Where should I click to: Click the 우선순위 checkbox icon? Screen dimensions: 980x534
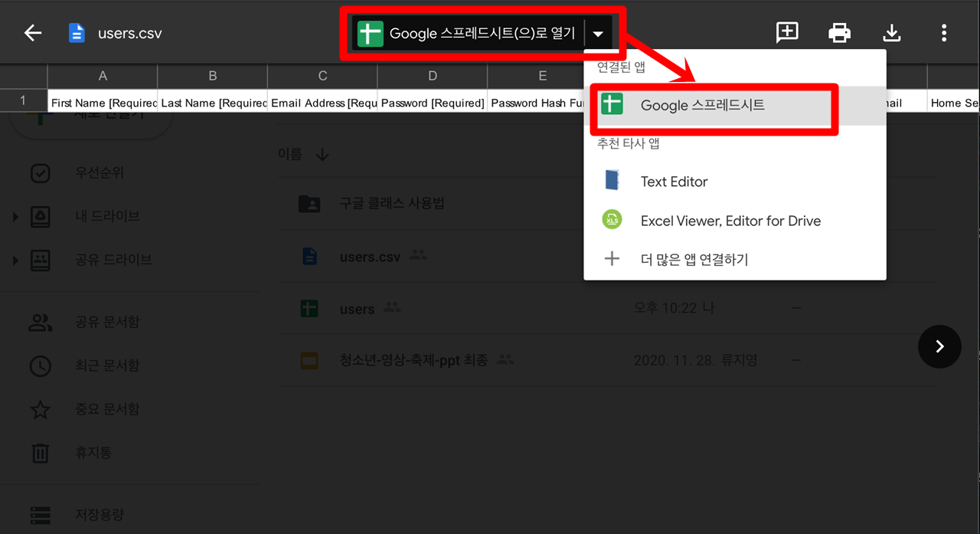pyautogui.click(x=40, y=173)
